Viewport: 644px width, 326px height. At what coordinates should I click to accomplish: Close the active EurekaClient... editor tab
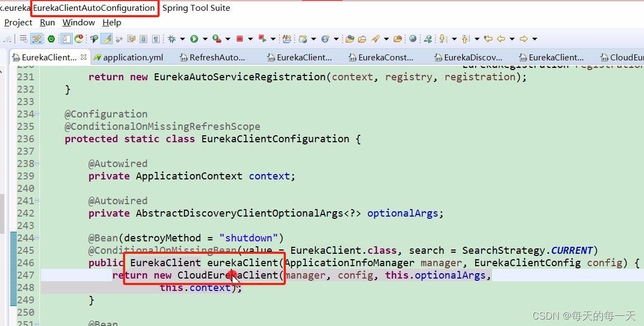[x=84, y=57]
